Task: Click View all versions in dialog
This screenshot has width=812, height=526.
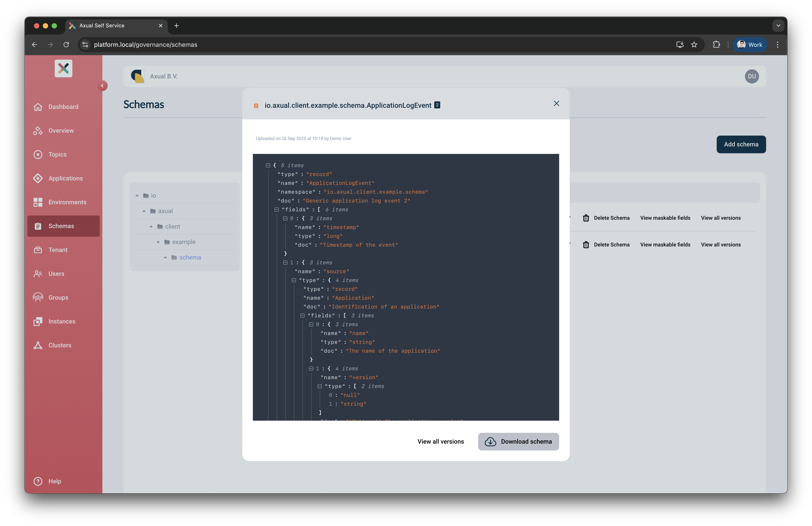Action: (440, 441)
